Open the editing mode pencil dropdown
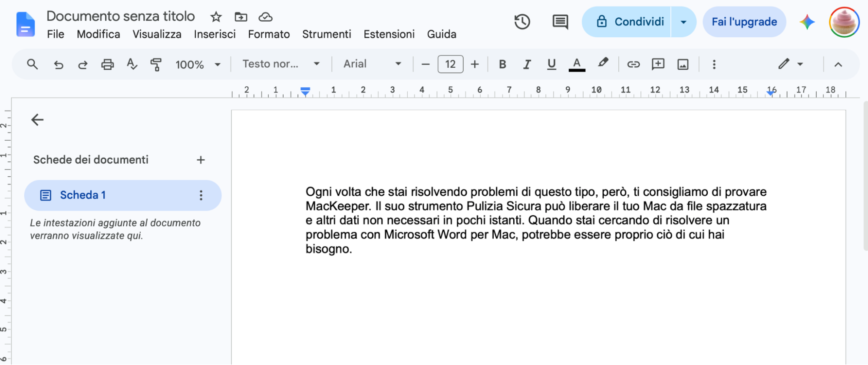The image size is (868, 365). 790,64
